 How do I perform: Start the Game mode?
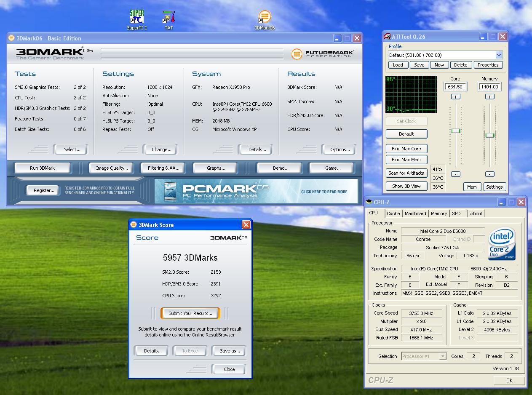tap(333, 168)
